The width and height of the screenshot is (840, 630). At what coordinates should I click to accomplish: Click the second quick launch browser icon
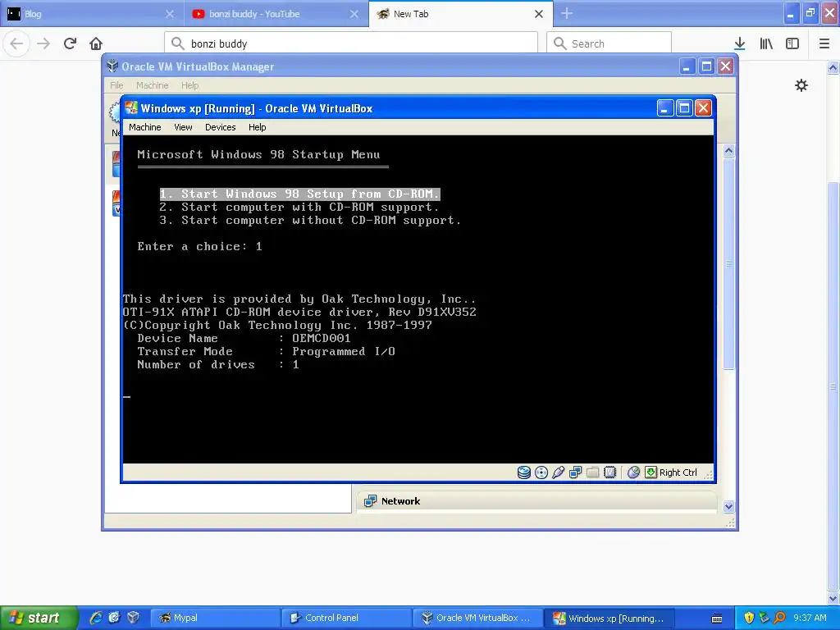coord(114,618)
